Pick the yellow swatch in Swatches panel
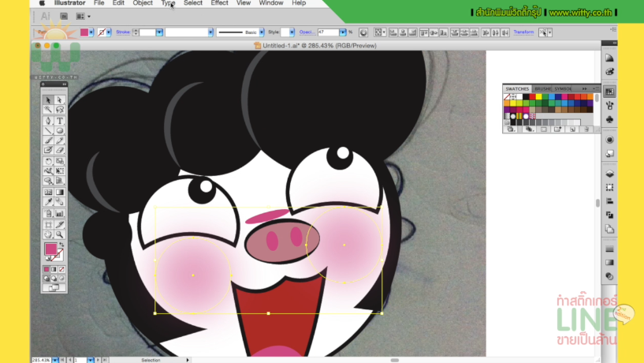The image size is (644, 363). coord(538,97)
